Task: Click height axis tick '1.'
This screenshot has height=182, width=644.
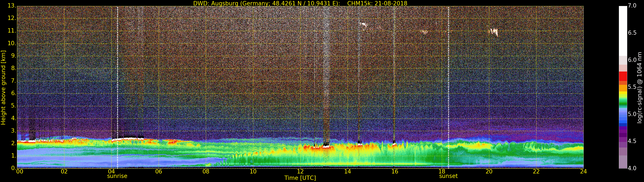Action: pyautogui.click(x=14, y=156)
